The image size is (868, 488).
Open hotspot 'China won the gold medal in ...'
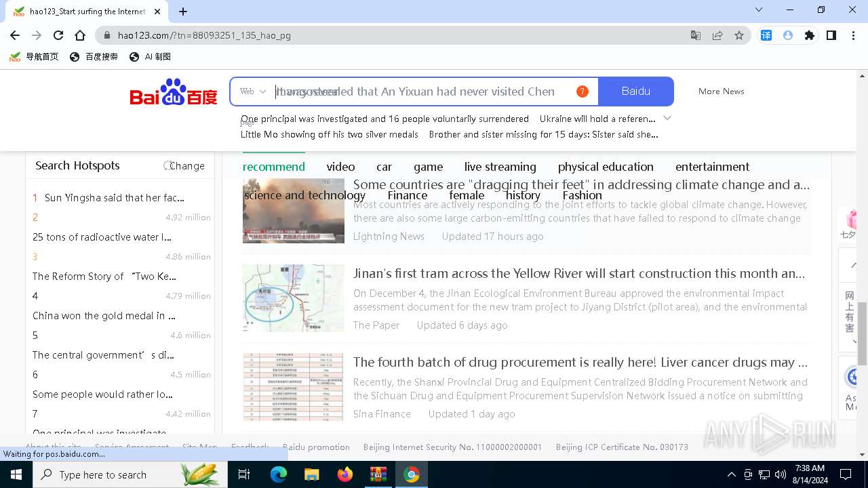click(104, 316)
